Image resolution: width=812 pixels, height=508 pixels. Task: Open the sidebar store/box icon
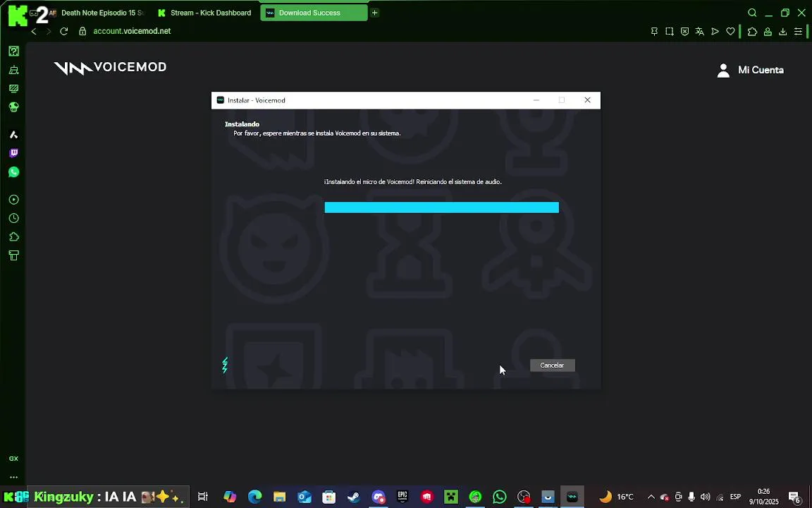point(14,255)
